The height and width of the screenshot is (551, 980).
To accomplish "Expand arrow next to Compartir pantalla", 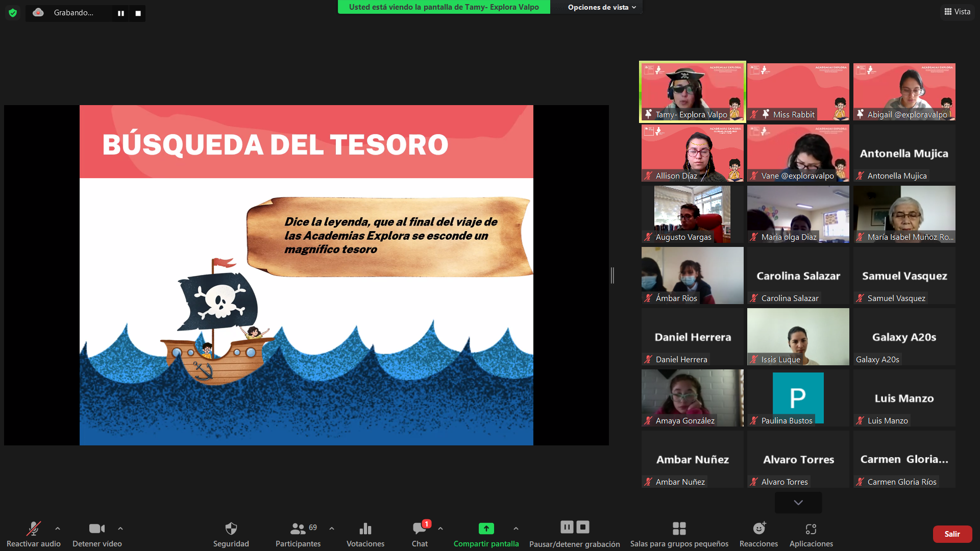I will tap(516, 529).
